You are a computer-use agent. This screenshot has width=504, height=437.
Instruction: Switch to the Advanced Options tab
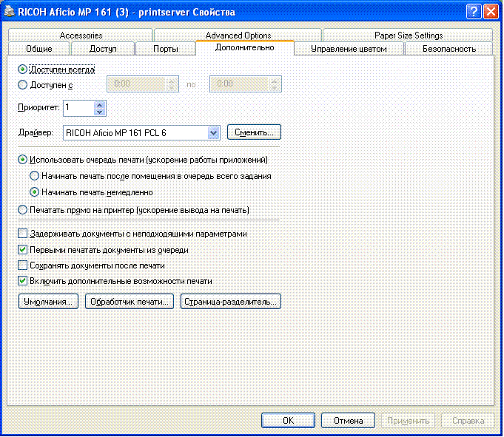click(238, 35)
